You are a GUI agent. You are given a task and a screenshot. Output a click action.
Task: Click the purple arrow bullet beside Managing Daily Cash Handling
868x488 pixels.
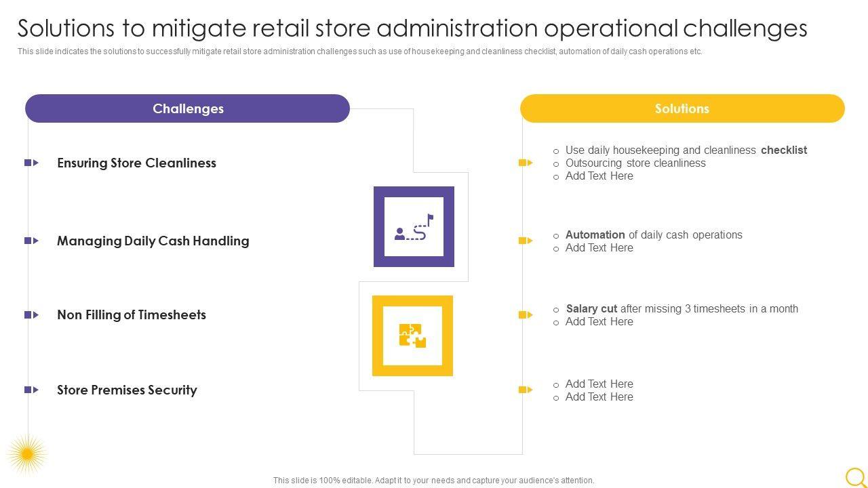point(32,241)
